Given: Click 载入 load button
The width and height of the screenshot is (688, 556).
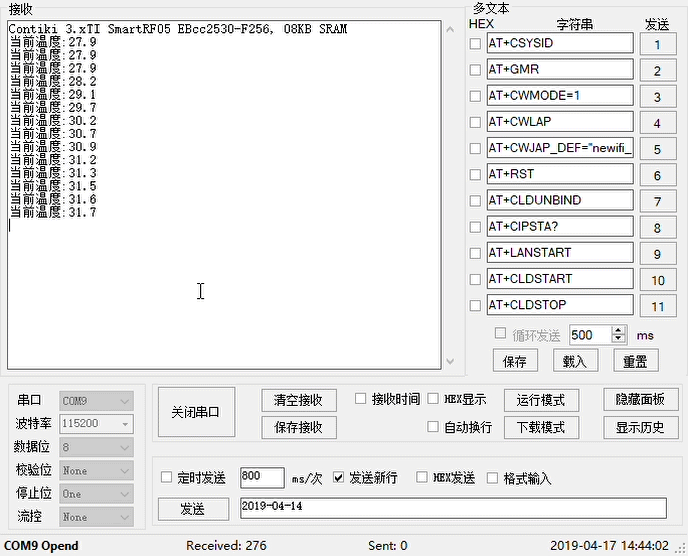Looking at the screenshot, I should click(x=575, y=361).
